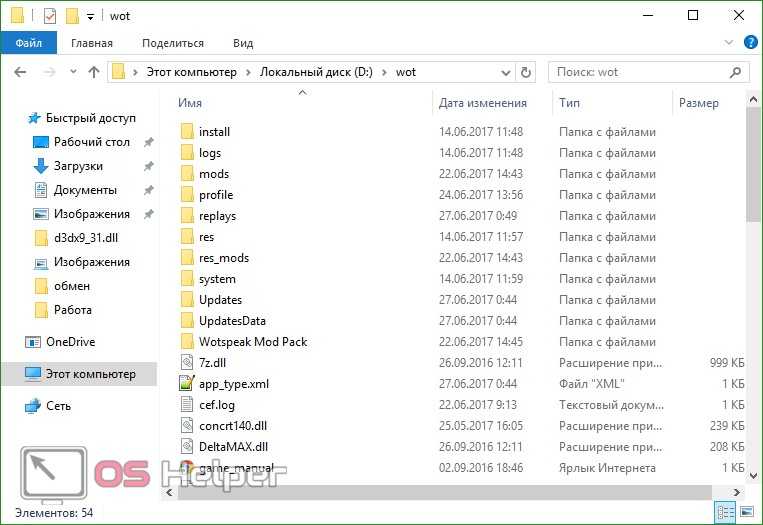The width and height of the screenshot is (763, 525).
Task: Click the Ярлык Интернета type cell
Action: click(607, 468)
